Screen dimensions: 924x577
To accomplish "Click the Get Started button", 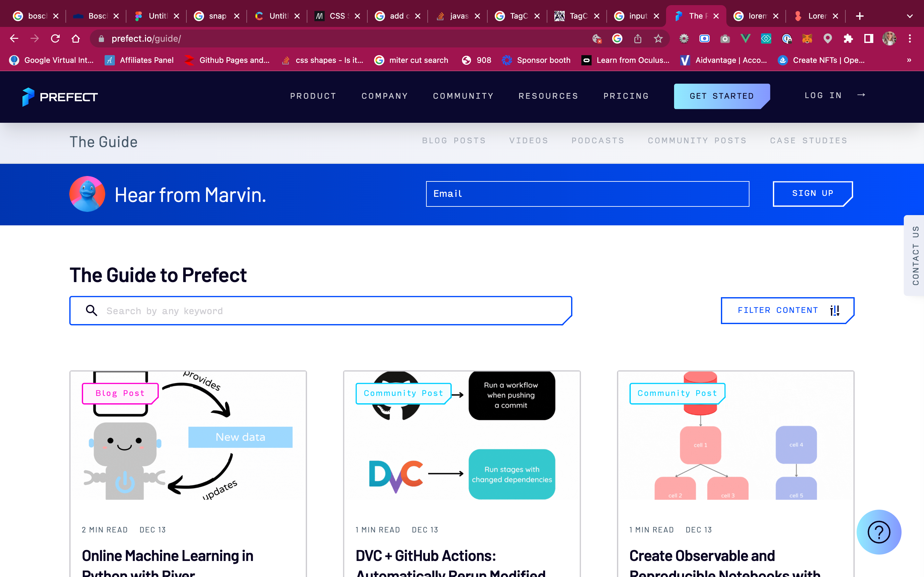I will (722, 96).
